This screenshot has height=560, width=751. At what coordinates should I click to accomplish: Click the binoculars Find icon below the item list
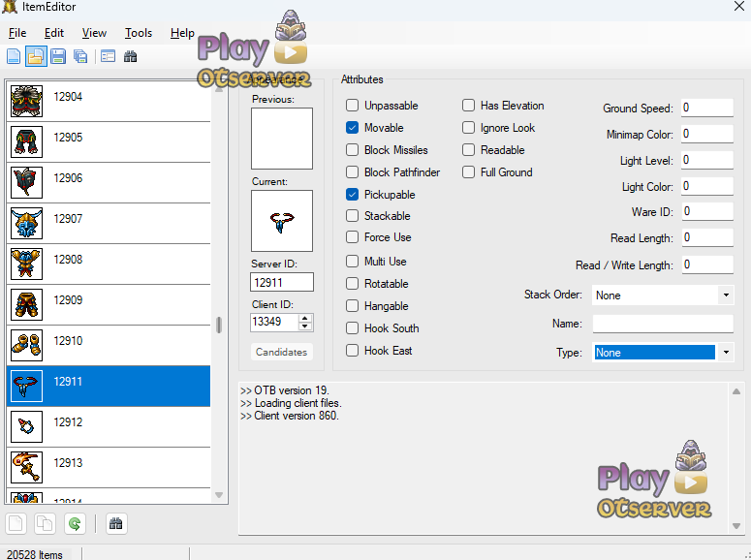coord(116,524)
